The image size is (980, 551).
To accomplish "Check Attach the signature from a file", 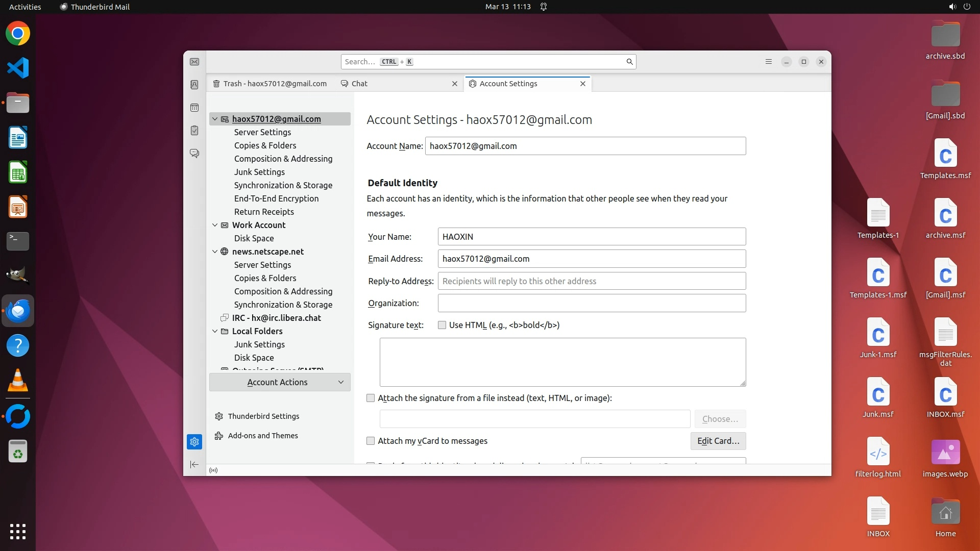I will click(371, 398).
